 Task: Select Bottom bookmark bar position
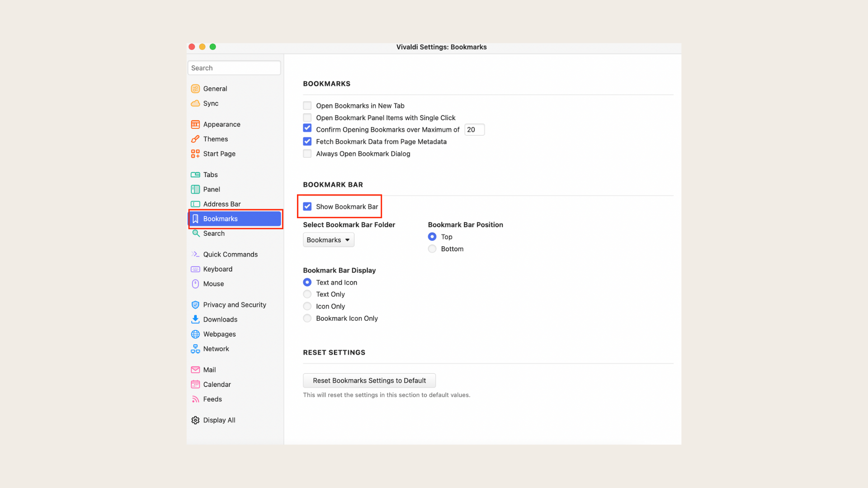tap(432, 249)
